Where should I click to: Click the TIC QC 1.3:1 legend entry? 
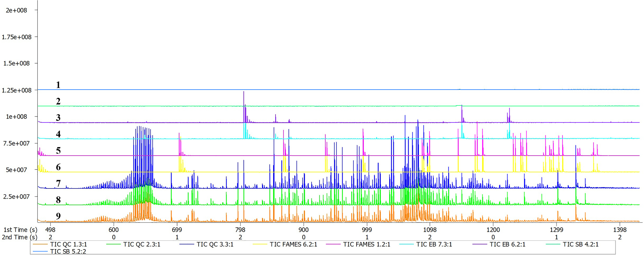pos(68,244)
